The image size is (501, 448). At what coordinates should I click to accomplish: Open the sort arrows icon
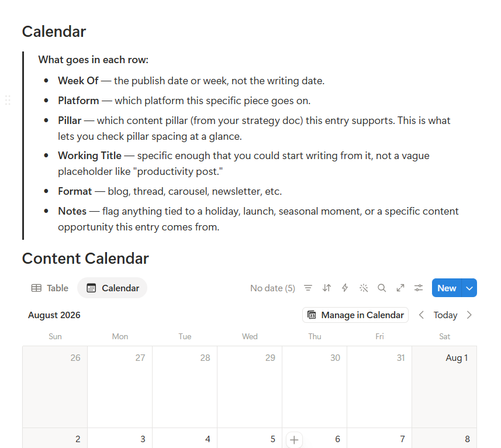(x=327, y=288)
